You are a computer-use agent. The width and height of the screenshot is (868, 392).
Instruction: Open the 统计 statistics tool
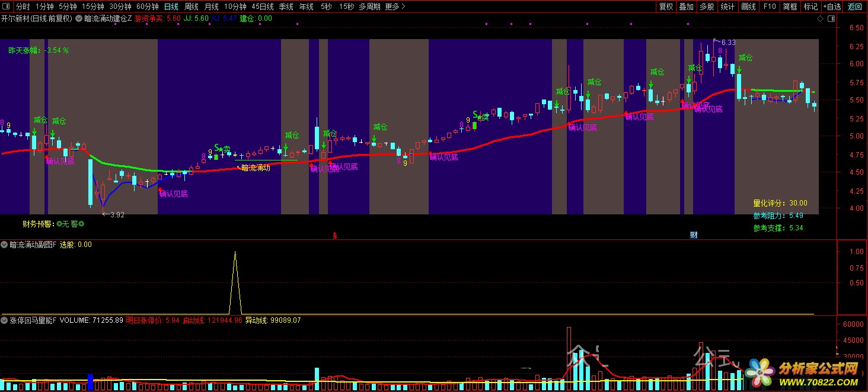pos(727,7)
